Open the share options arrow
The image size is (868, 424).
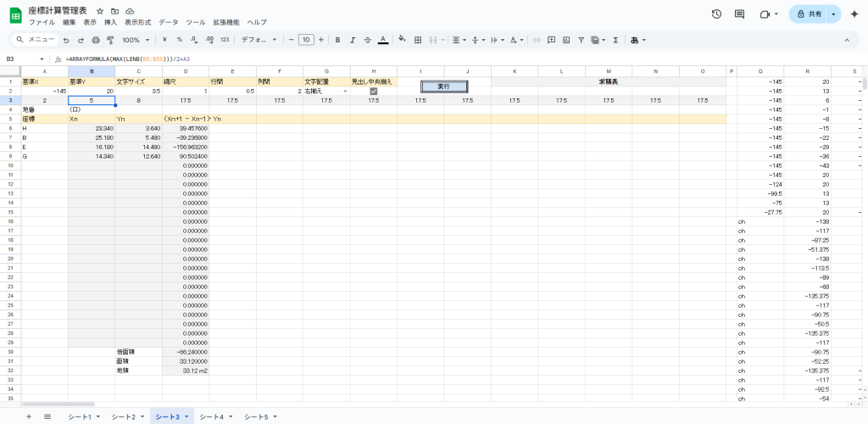tap(833, 14)
